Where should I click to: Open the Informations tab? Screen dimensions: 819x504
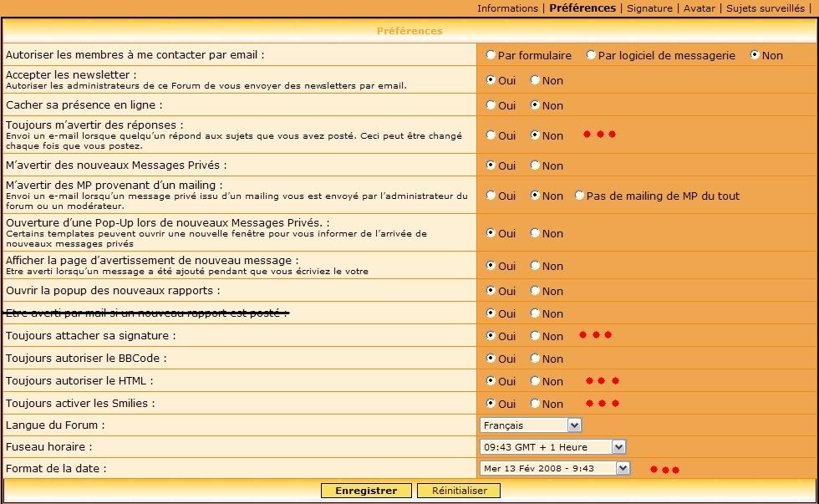[507, 8]
